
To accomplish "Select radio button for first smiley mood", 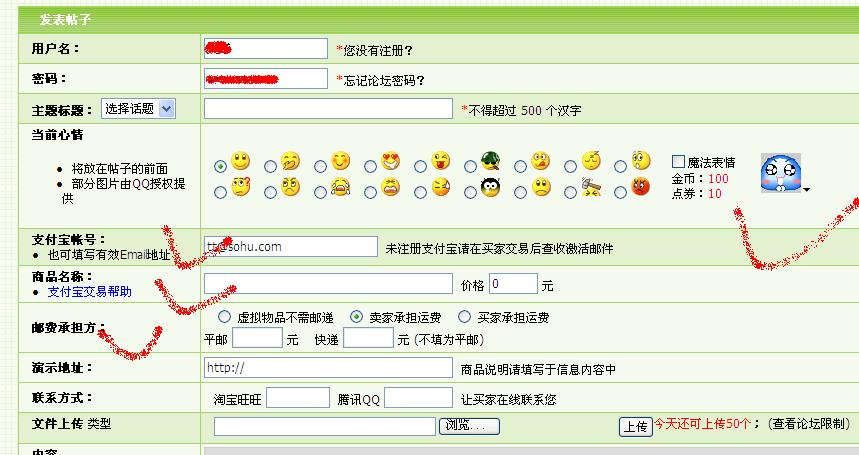I will 220,166.
